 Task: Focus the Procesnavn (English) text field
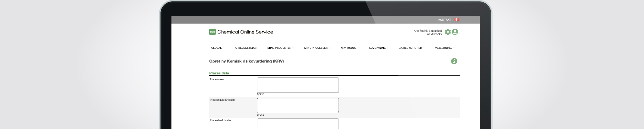coord(298,105)
